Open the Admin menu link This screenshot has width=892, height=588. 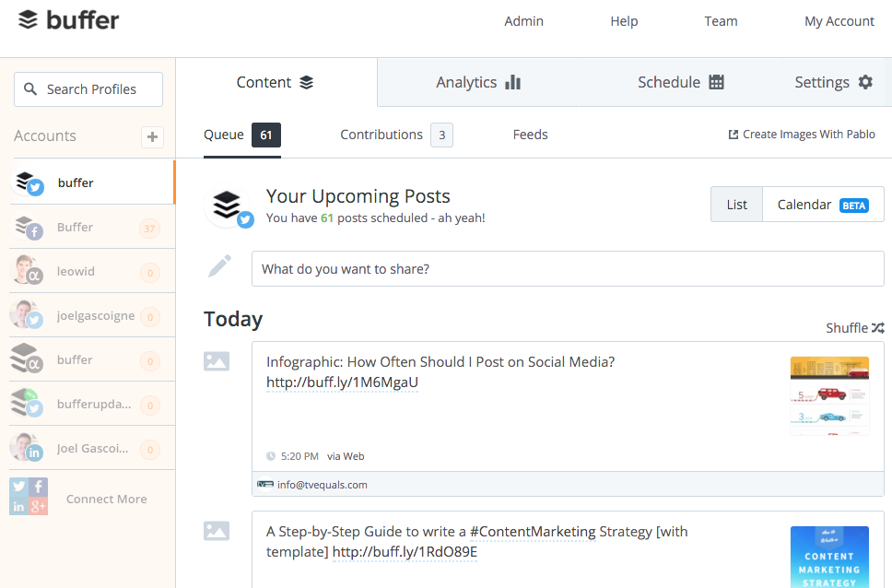point(524,21)
